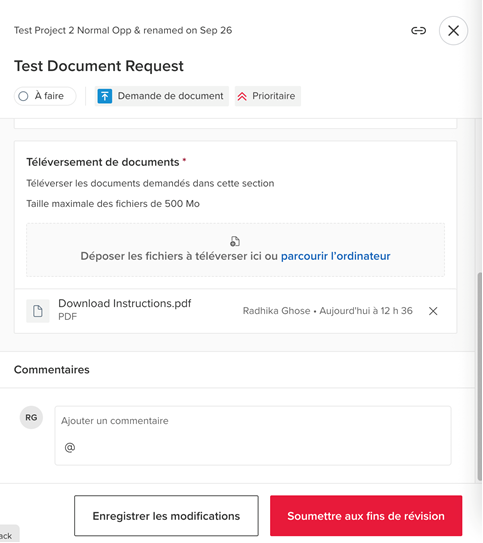The height and width of the screenshot is (543, 483).
Task: Click the RG user avatar
Action: tap(31, 417)
